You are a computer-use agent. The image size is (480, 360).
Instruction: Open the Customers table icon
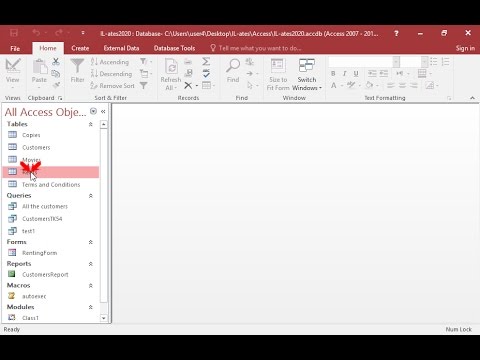point(12,147)
